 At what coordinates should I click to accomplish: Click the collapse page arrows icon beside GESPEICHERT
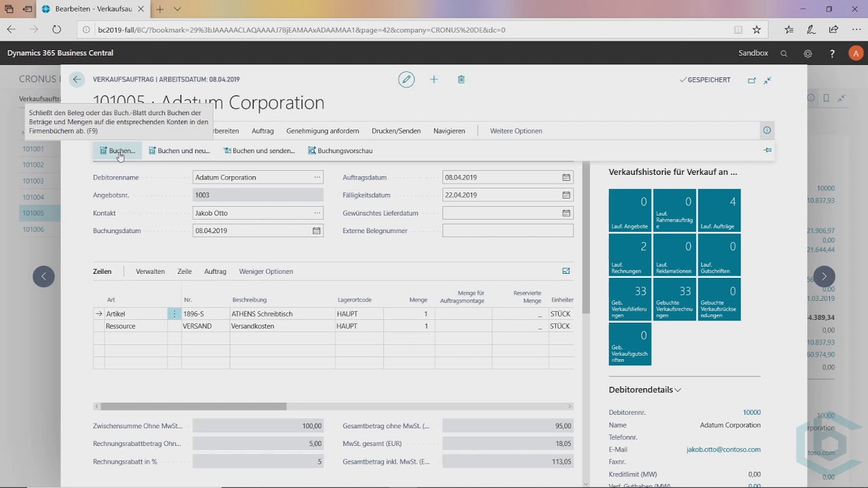point(768,80)
